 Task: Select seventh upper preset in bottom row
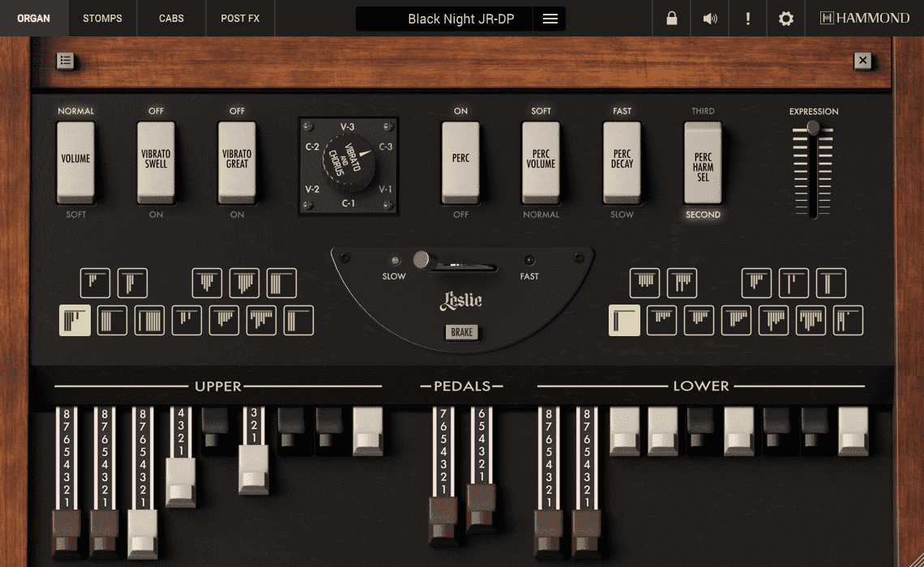[299, 320]
